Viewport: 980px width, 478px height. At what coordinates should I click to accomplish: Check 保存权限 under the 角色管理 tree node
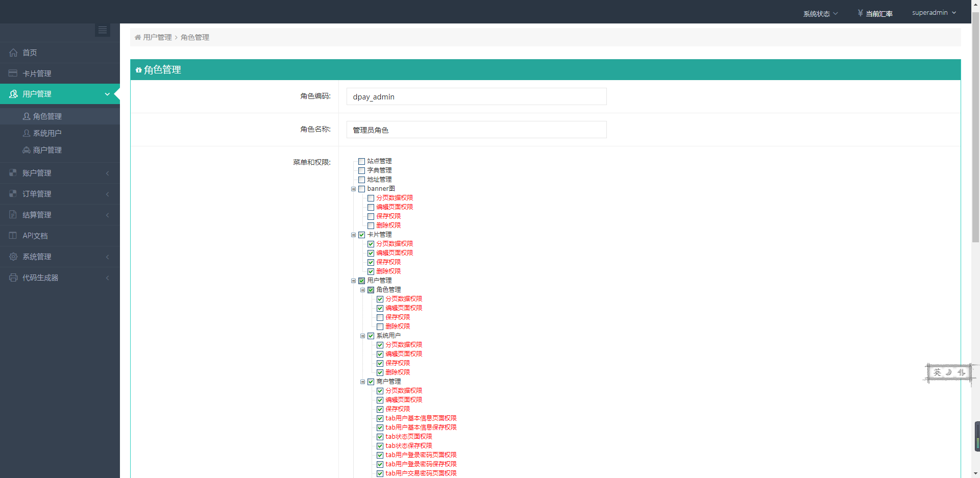point(380,317)
